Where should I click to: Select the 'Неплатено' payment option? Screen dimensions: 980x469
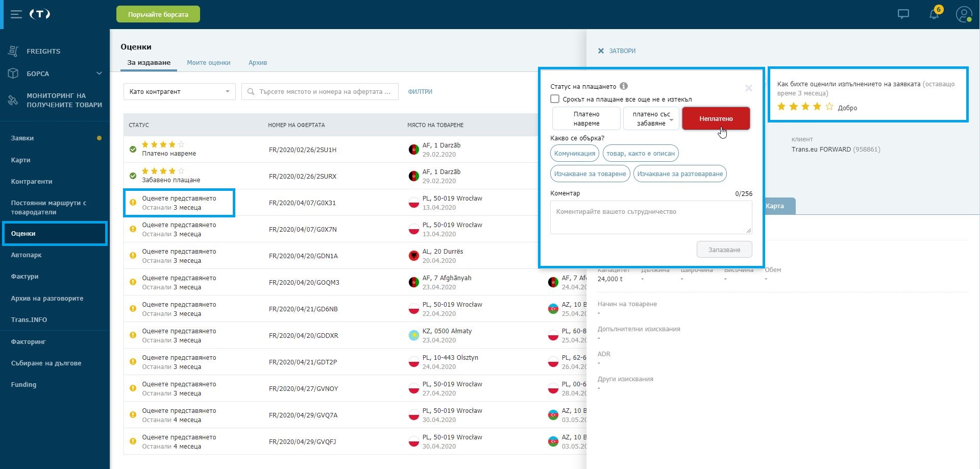click(x=716, y=118)
